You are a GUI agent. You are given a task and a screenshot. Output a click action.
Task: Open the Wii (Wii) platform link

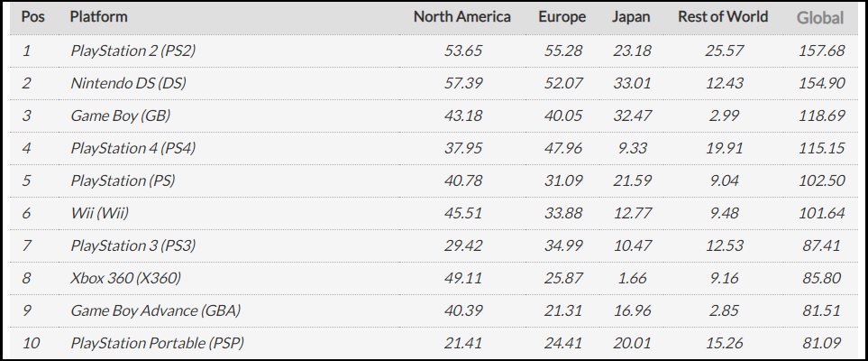click(x=100, y=213)
